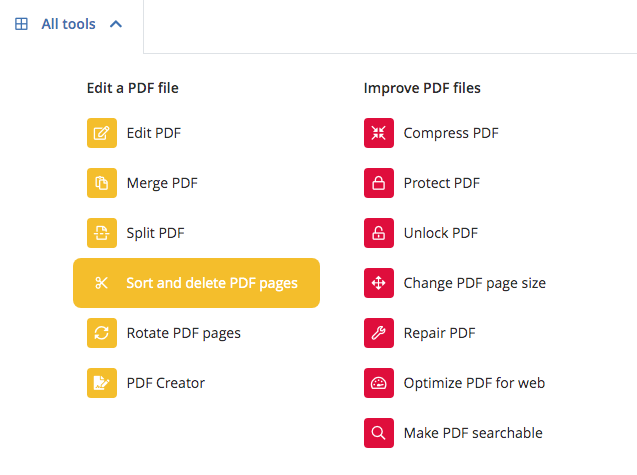
Task: Click the Edit PDF pencil icon
Action: pyautogui.click(x=102, y=133)
